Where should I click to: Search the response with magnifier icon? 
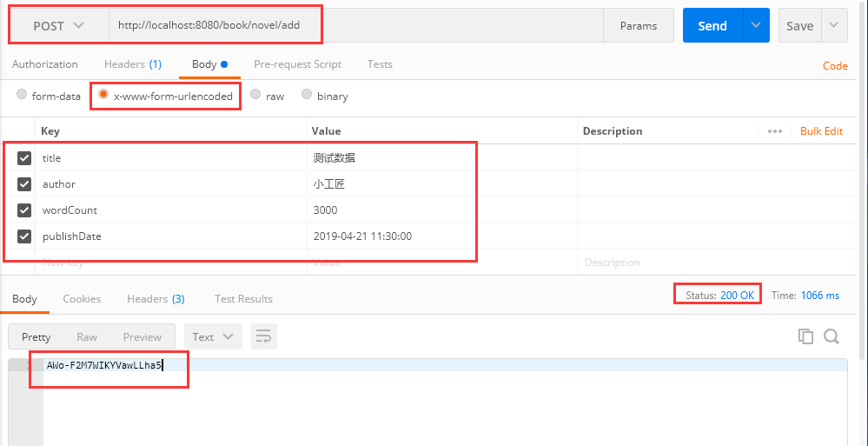pyautogui.click(x=832, y=336)
